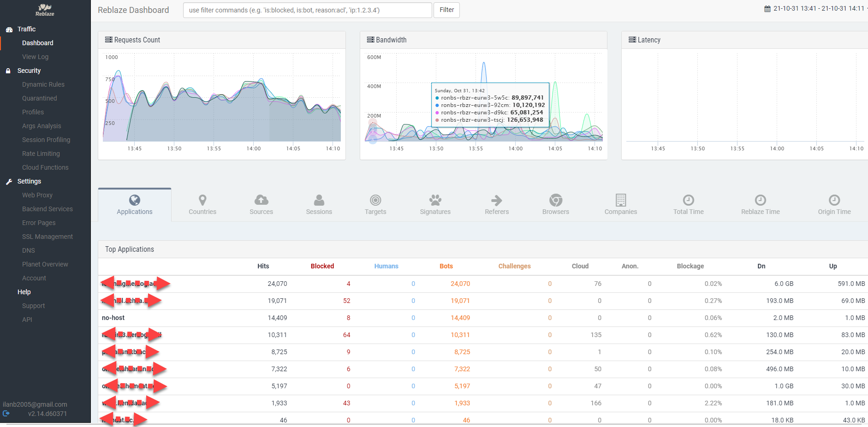Viewport: 868px width, 427px height.
Task: Click the Origin Time clock icon
Action: pyautogui.click(x=834, y=200)
